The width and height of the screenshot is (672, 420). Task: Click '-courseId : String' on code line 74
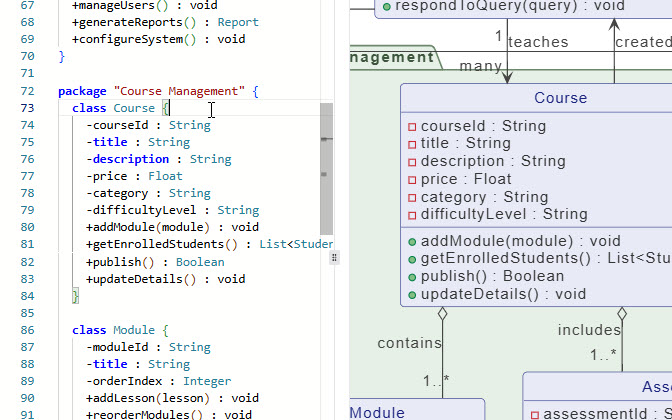coord(148,125)
